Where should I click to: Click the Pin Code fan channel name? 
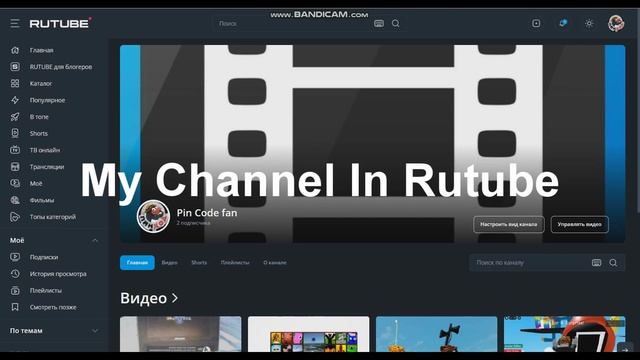(207, 213)
